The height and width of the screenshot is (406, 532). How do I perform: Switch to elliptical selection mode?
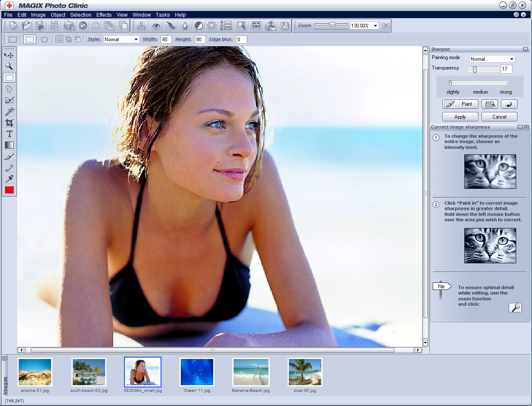coord(44,39)
